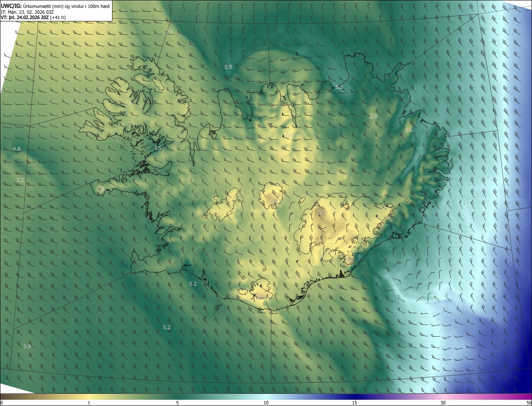532x406 pixels.
Task: Click the '0' tick label on the colour scale
Action: click(2, 403)
